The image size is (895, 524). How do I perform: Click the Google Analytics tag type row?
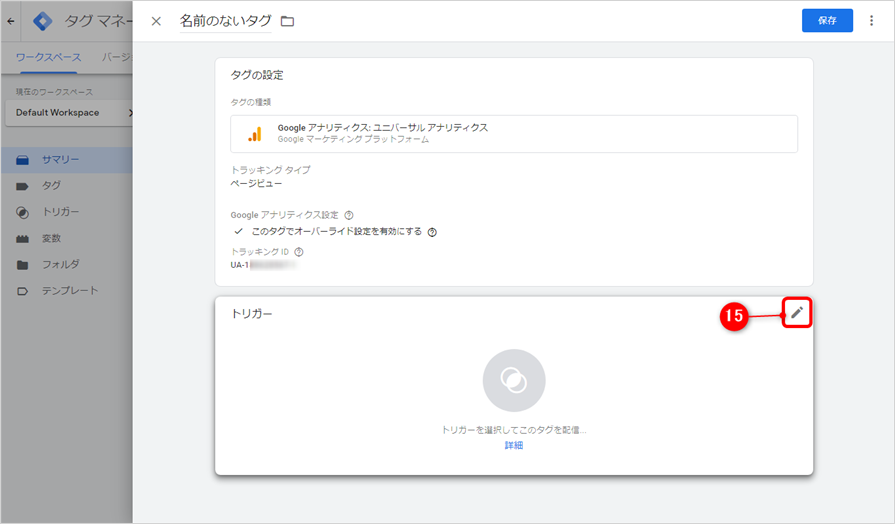[x=514, y=134]
